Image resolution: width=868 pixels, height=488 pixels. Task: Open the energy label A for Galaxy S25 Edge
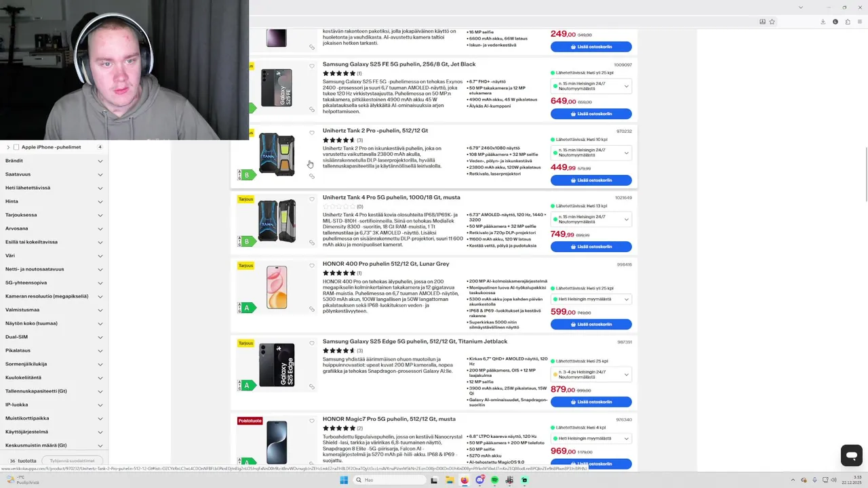tap(246, 385)
